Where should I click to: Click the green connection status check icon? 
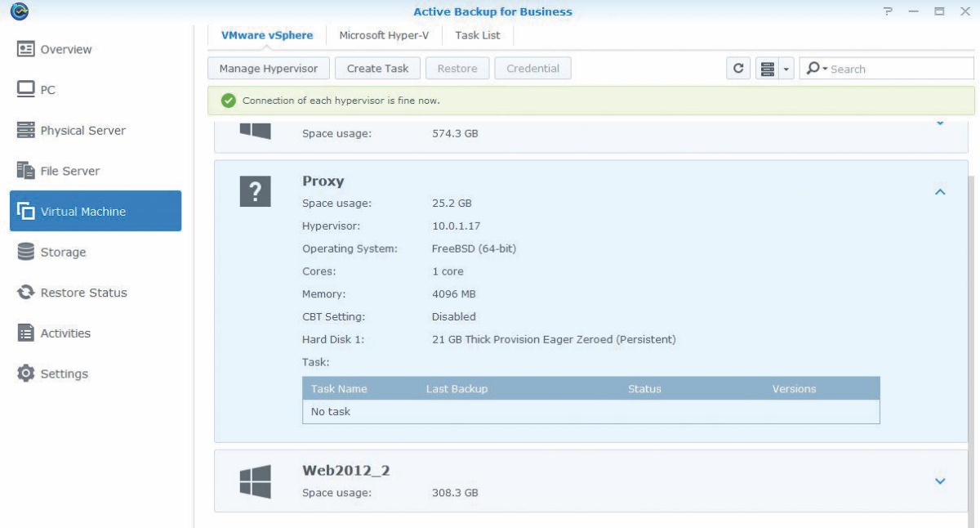(229, 101)
